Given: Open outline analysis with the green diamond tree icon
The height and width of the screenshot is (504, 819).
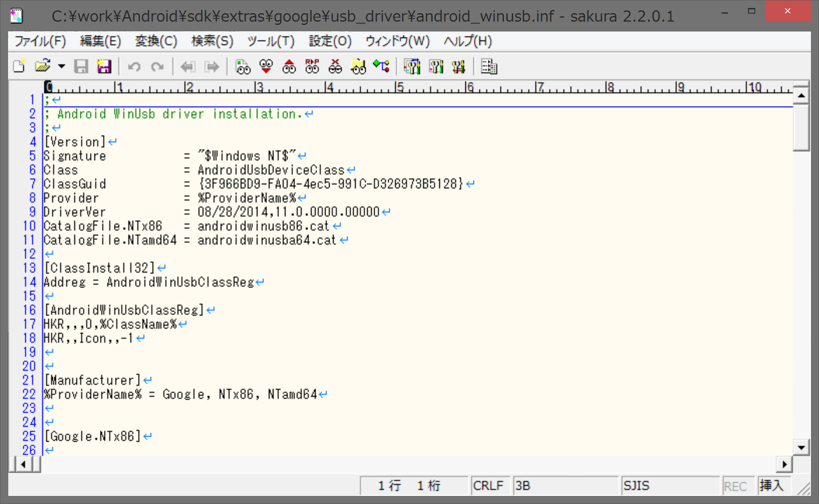Looking at the screenshot, I should tap(381, 66).
